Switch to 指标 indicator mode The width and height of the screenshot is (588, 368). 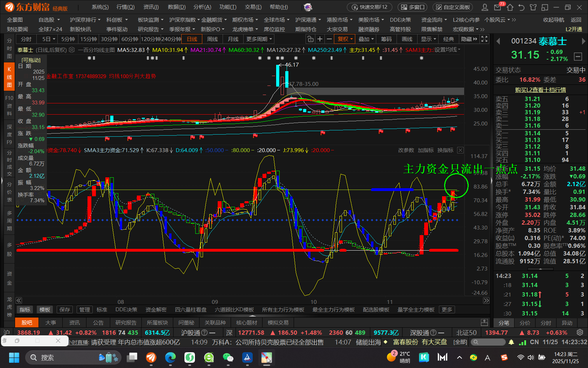25,309
